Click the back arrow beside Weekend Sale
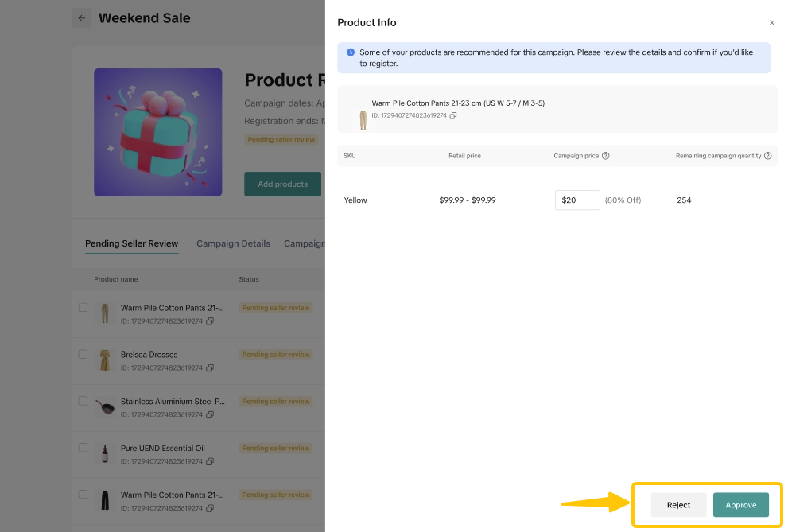 pos(81,18)
